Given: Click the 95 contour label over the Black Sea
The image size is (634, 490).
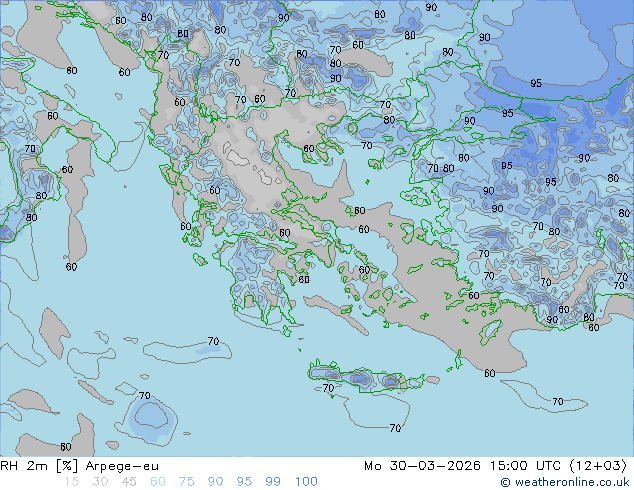Looking at the screenshot, I should (x=536, y=83).
